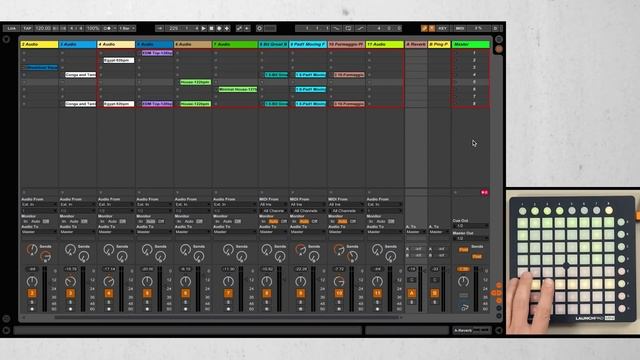Toggle Follow playback arrow button

pyautogui.click(x=160, y=28)
